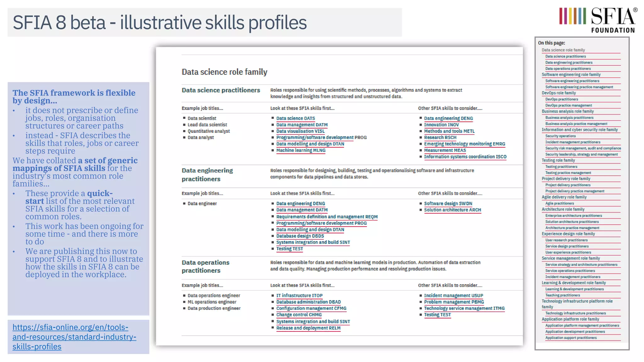Image resolution: width=644 pixels, height=362 pixels.
Task: Open the Configuration management CFMG link
Action: [x=311, y=309]
